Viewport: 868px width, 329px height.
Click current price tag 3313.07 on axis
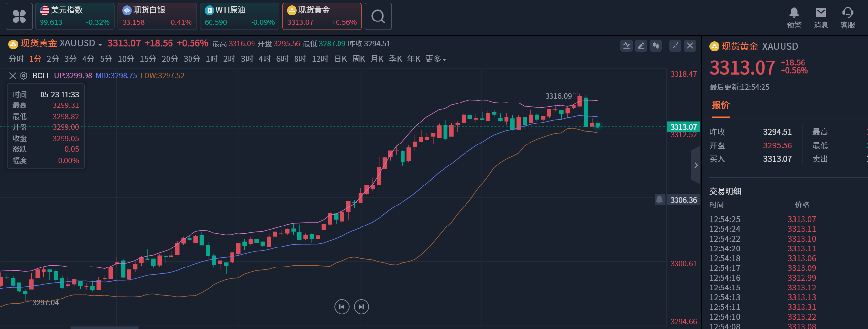683,127
